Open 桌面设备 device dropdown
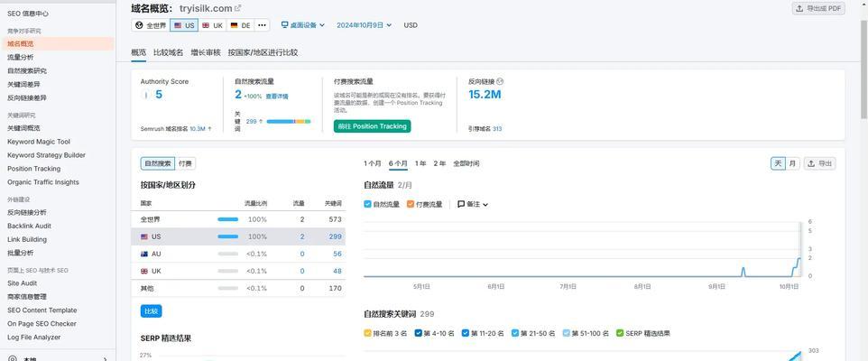The image size is (868, 361). 303,25
